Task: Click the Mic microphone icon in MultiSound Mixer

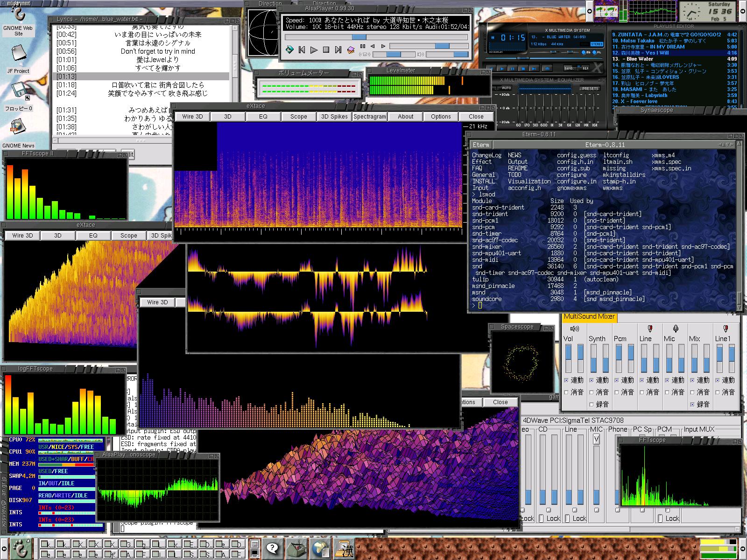Action: pyautogui.click(x=675, y=329)
